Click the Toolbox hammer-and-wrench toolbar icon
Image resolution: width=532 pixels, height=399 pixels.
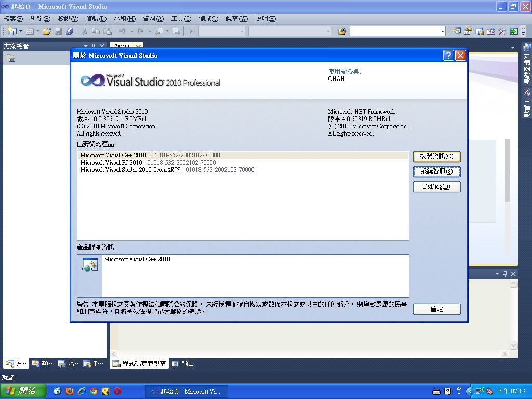tap(502, 31)
